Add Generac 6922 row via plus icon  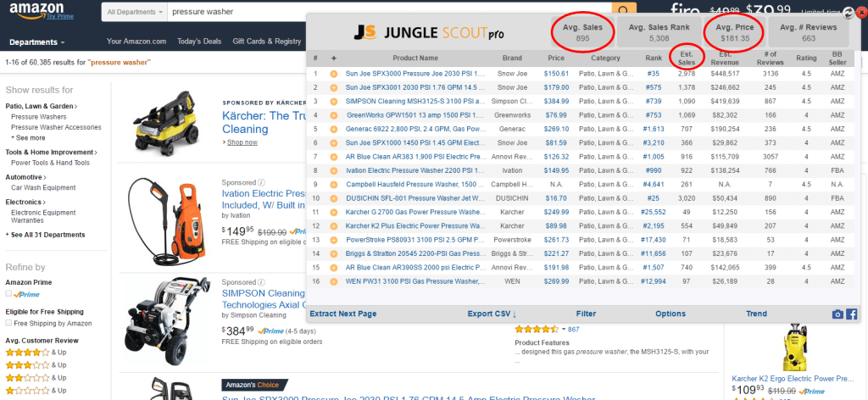pos(333,129)
